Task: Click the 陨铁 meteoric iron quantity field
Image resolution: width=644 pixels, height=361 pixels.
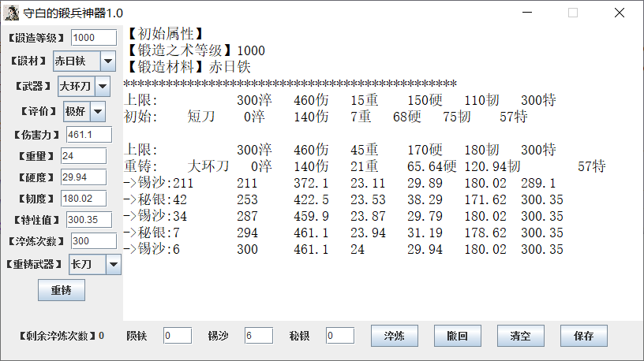Action: coord(178,336)
